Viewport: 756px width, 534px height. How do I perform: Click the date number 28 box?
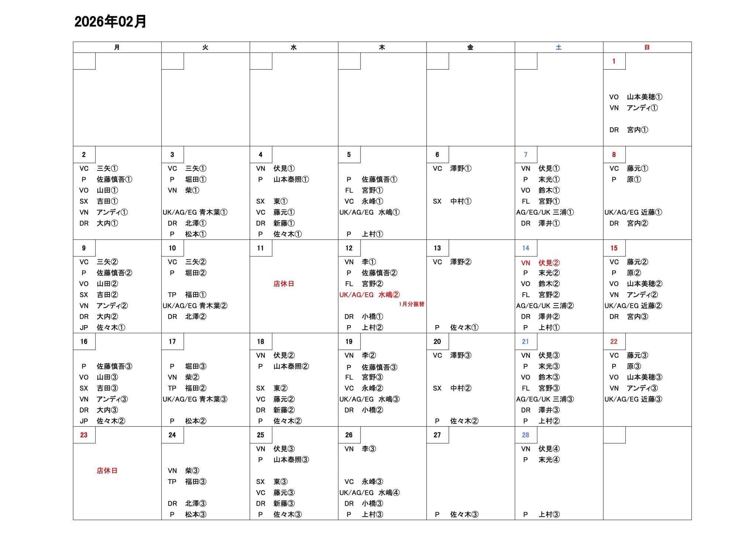coord(526,435)
